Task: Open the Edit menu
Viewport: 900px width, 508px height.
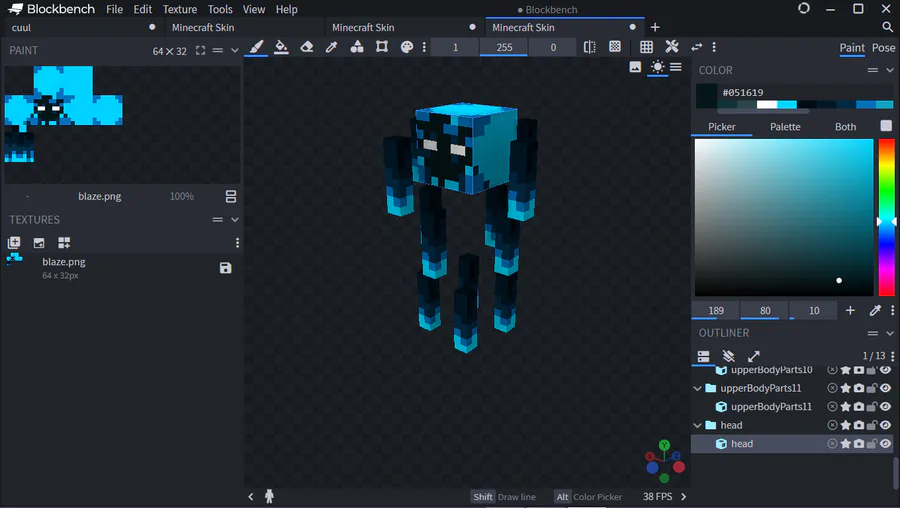Action: [142, 9]
